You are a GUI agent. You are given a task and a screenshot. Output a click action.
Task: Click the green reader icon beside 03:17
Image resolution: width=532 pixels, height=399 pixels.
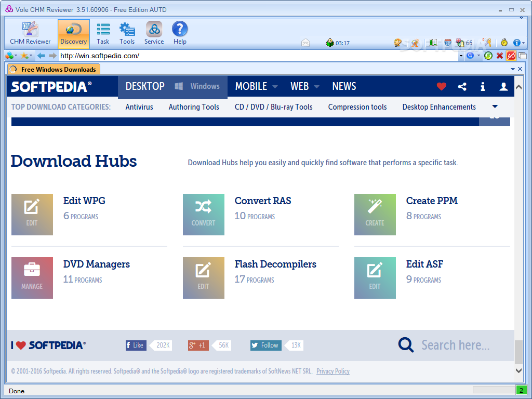(x=329, y=43)
